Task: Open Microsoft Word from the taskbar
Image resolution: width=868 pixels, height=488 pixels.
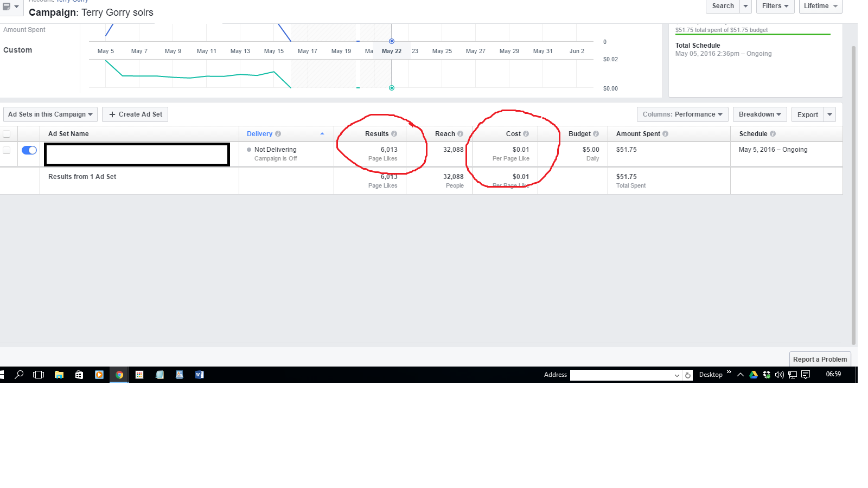Action: click(200, 374)
